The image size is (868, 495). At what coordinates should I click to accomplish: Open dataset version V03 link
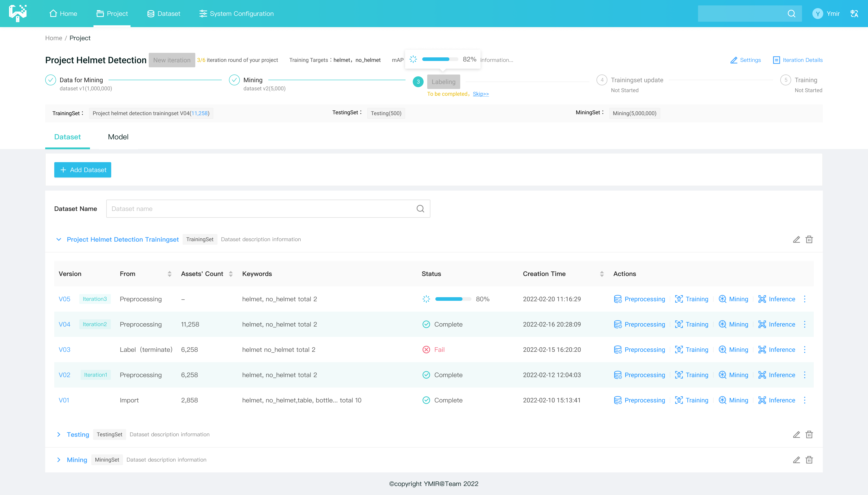point(64,350)
